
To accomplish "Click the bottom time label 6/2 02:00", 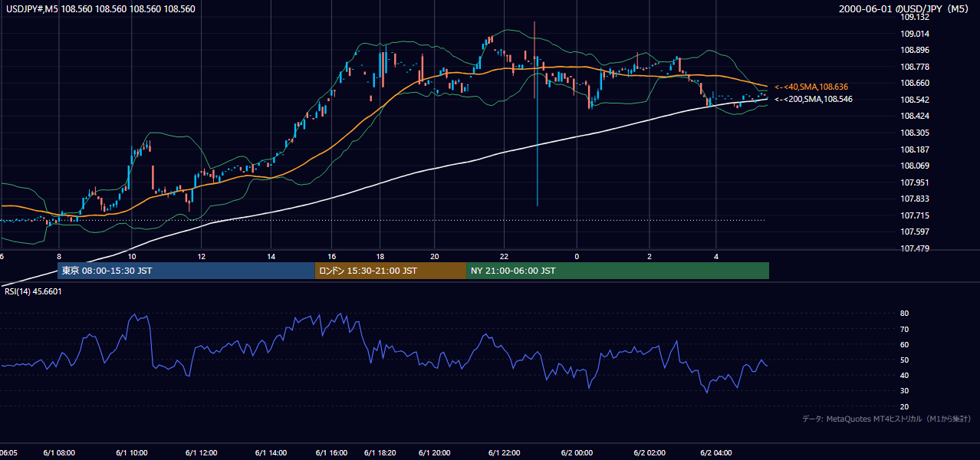I will pyautogui.click(x=649, y=452).
